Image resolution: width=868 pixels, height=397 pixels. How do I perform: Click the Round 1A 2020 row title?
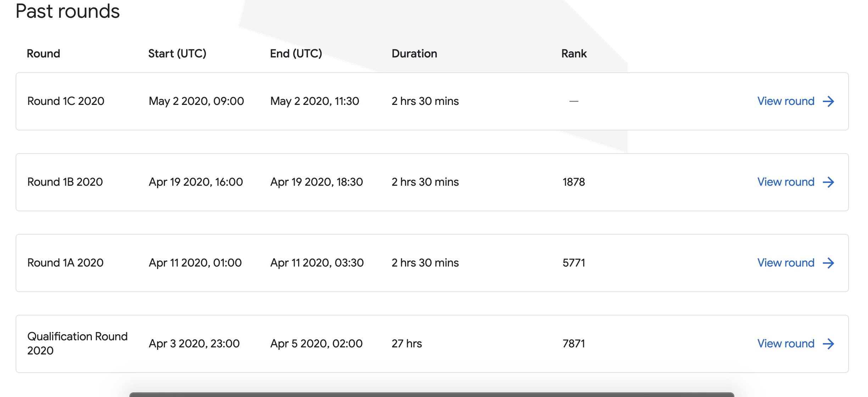tap(66, 263)
